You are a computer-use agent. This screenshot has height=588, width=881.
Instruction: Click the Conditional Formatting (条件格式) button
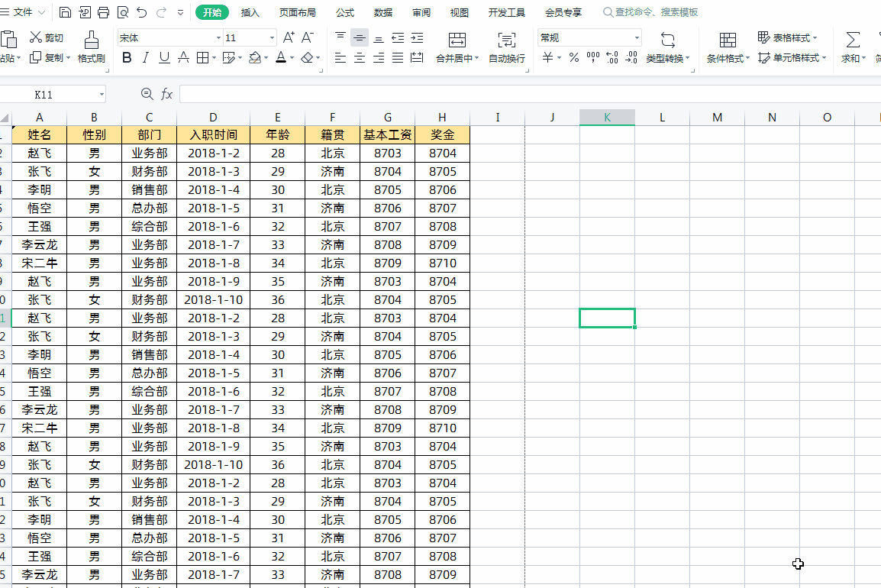(x=728, y=47)
